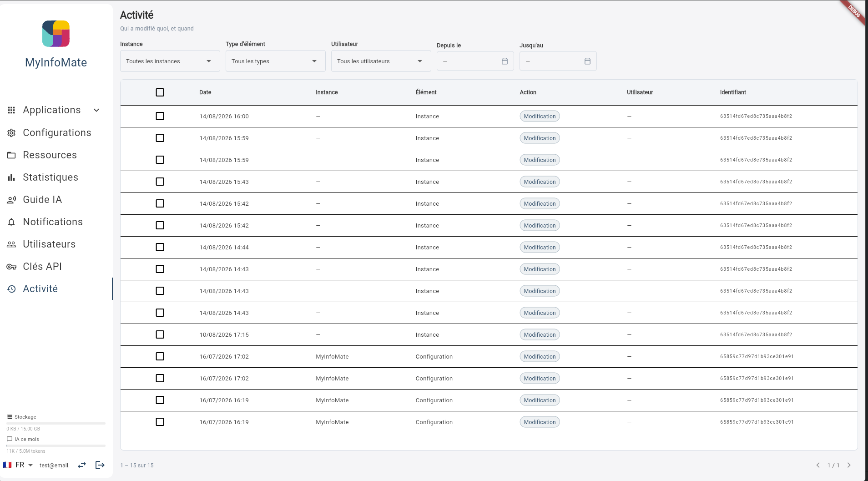This screenshot has width=868, height=481.
Task: Click the MyInfoMate logo
Action: coord(56,34)
